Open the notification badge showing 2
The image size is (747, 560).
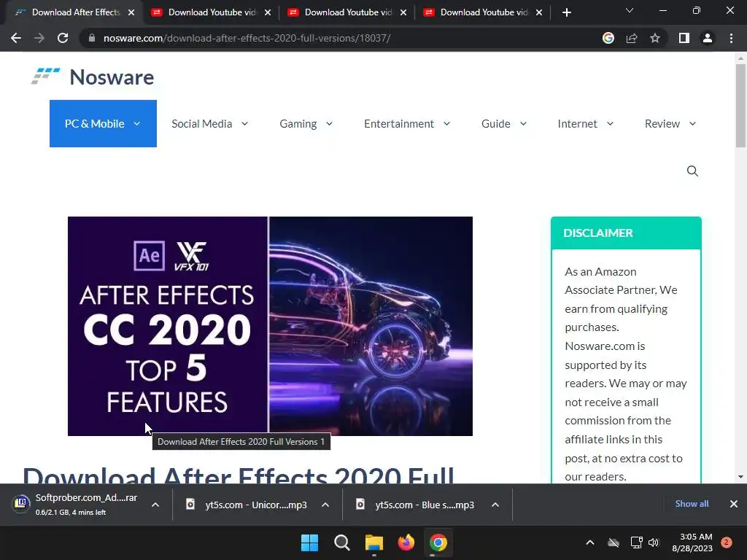[x=727, y=542]
